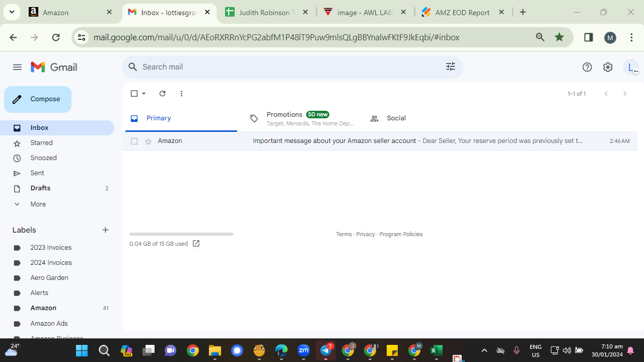Toggle the bookmark star
The height and width of the screenshot is (362, 644).
tap(559, 37)
